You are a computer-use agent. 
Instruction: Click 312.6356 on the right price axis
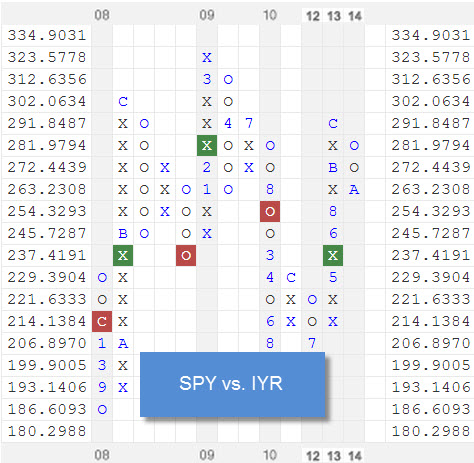tap(431, 79)
